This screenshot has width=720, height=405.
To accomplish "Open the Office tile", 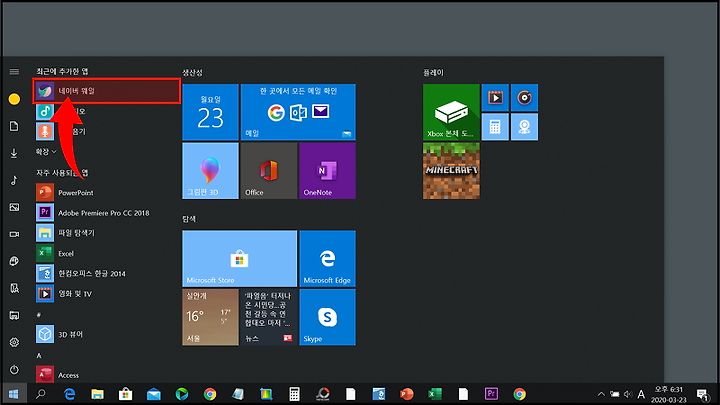I will [x=269, y=171].
